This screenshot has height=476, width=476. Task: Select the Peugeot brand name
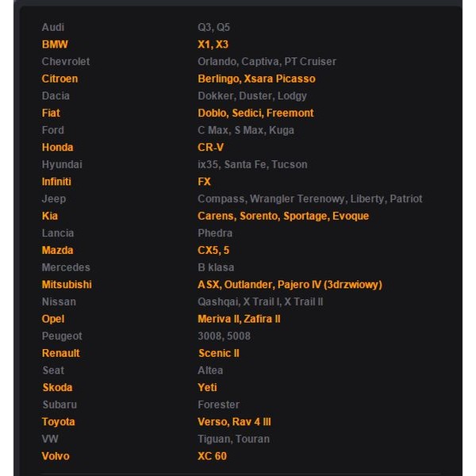62,336
